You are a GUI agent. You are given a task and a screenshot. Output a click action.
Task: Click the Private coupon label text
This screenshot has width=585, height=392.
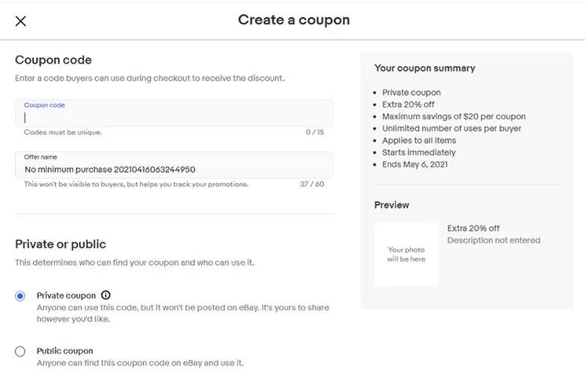point(66,295)
